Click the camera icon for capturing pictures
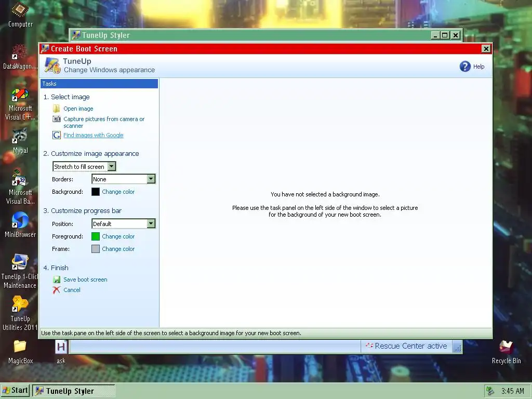The width and height of the screenshot is (532, 399). (56, 119)
